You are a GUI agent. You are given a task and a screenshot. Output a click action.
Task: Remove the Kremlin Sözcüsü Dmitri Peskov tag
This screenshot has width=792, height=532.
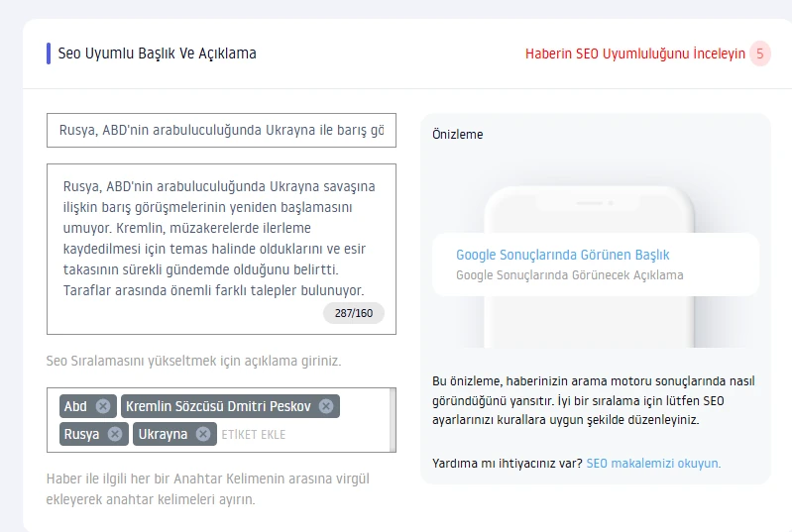click(326, 406)
